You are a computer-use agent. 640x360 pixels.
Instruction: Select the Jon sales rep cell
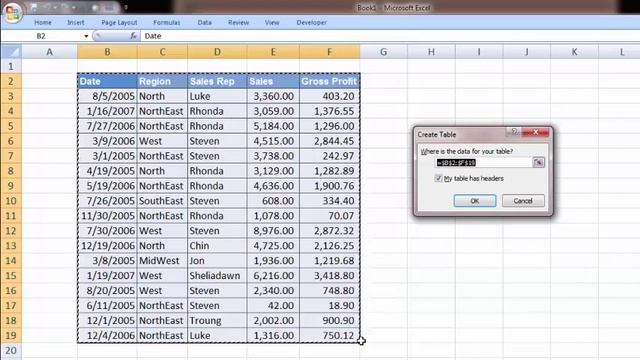pyautogui.click(x=217, y=260)
